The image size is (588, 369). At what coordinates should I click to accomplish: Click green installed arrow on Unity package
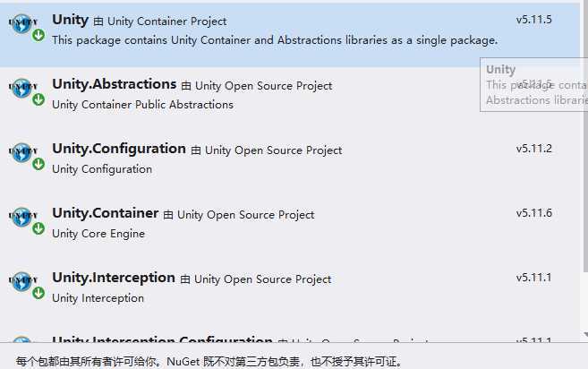[38, 36]
